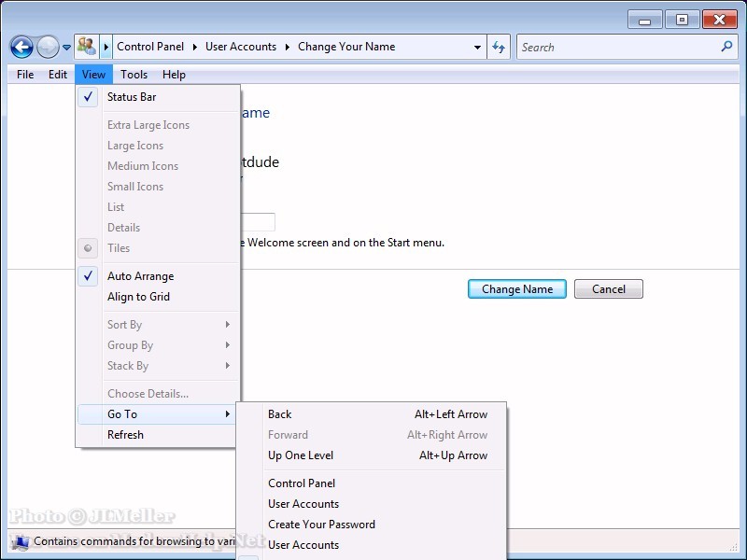Expand arrow after Control Panel breadcrumb

(194, 47)
